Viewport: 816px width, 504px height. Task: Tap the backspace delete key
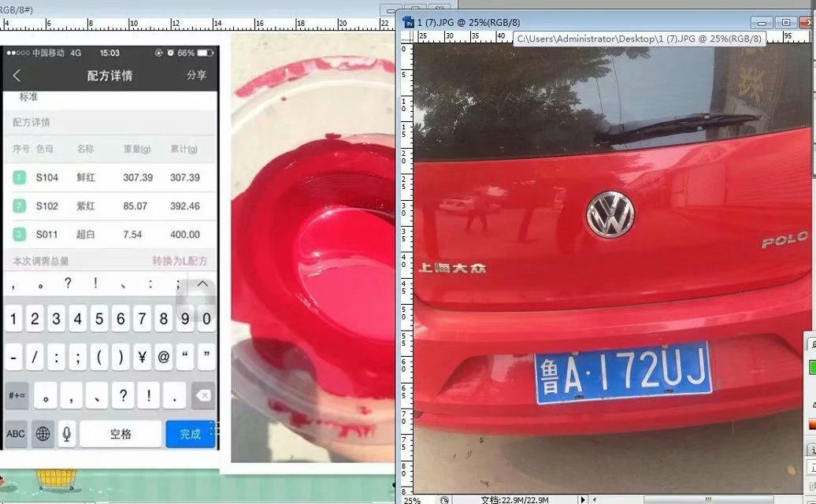point(203,395)
